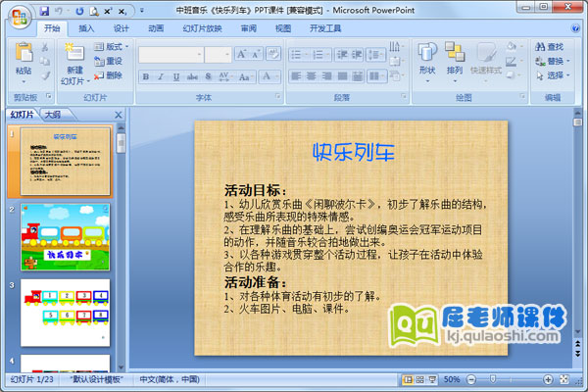Open the character spacing AV dropdown
The image size is (588, 392).
coord(225,76)
